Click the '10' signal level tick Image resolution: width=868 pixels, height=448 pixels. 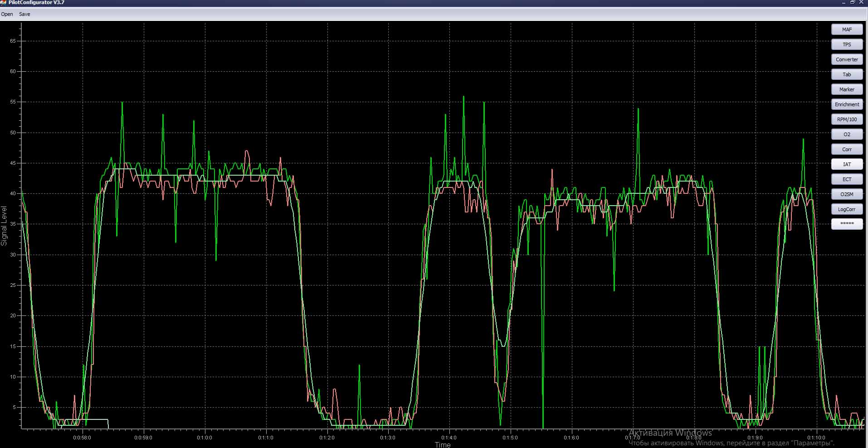13,377
